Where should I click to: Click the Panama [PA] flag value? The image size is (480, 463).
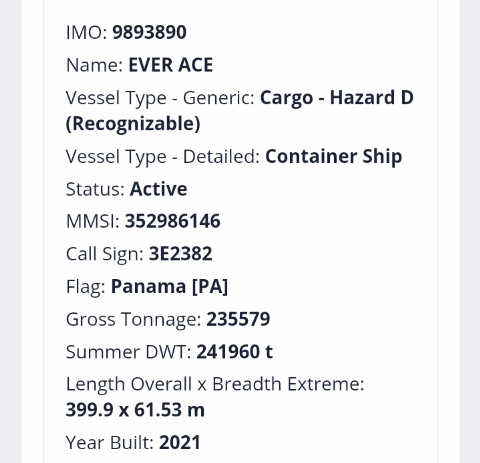pyautogui.click(x=169, y=286)
